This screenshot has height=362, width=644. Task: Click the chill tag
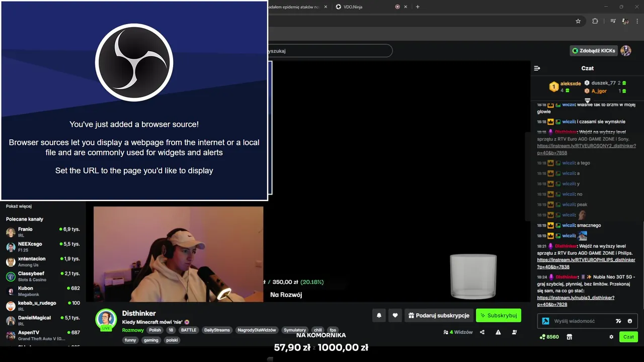coord(318,330)
